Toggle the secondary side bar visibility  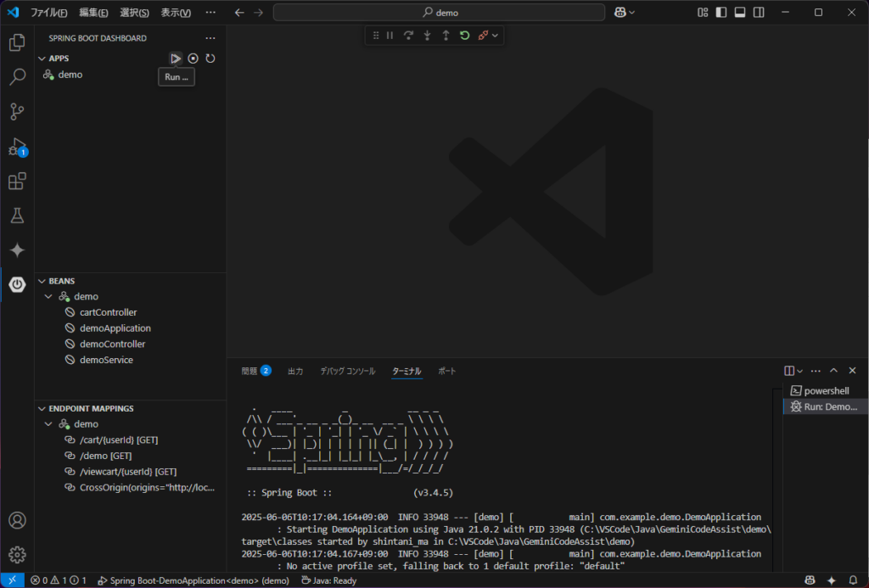point(759,12)
